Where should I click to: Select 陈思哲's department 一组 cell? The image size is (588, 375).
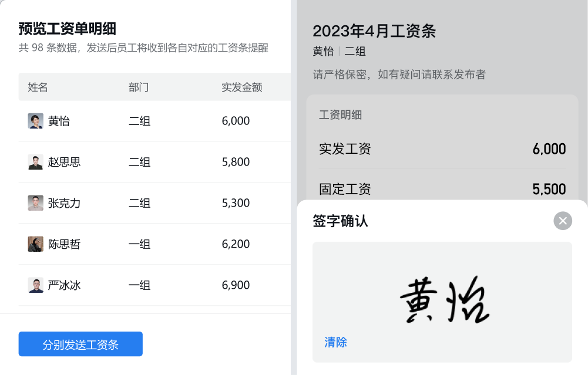click(139, 244)
